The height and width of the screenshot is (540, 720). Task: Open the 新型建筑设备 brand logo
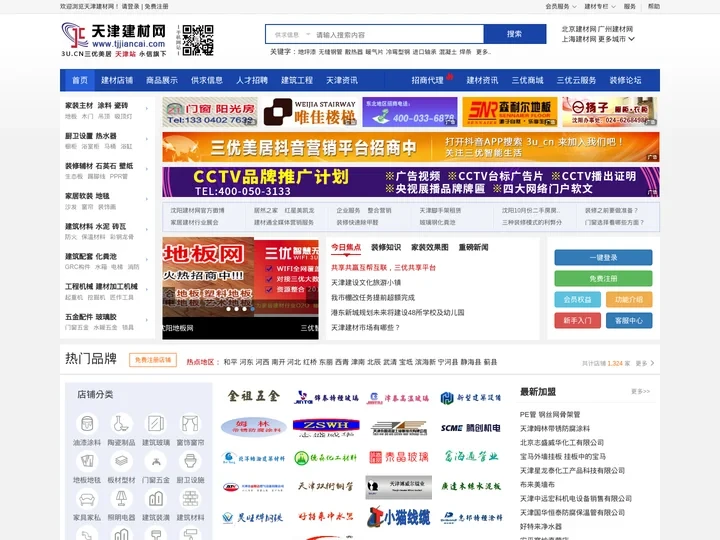point(471,398)
